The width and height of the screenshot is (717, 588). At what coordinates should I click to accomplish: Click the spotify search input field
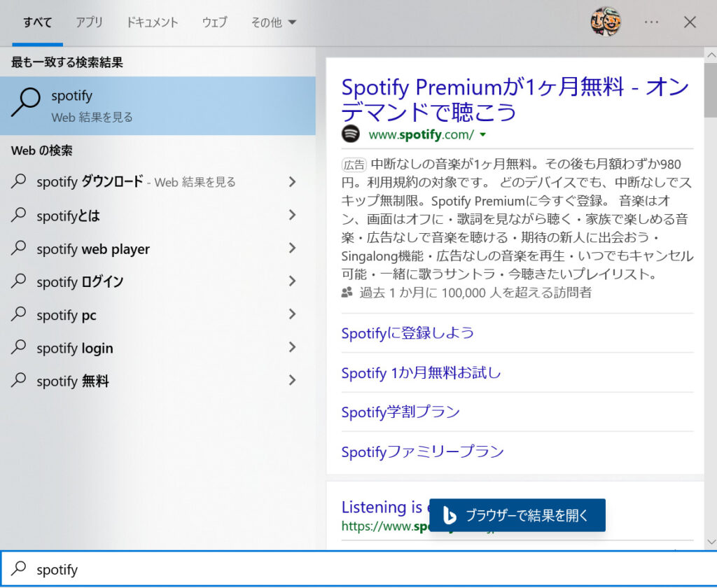(x=358, y=569)
